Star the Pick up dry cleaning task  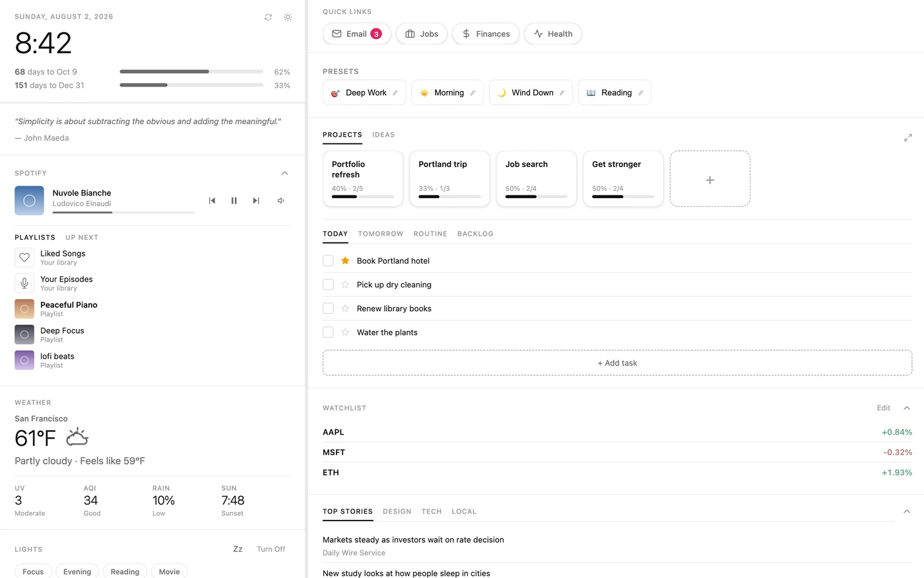pos(345,285)
